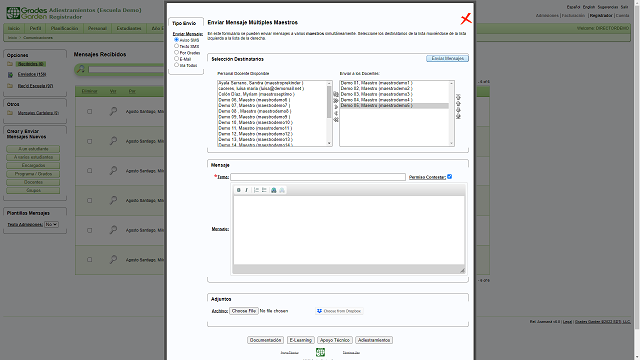640x360 pixels.
Task: Click the Recibidos folder icon in sidebar
Action: tap(10, 64)
